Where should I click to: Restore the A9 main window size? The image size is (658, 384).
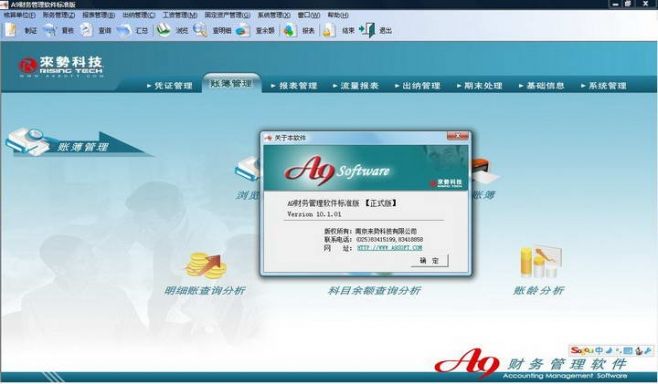point(628,4)
